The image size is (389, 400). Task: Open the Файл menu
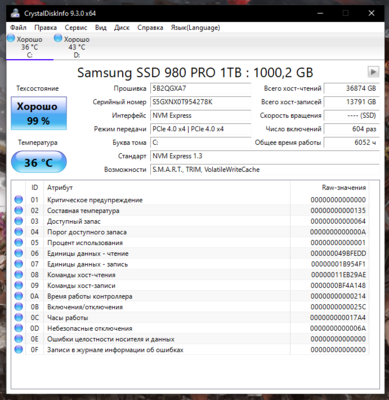point(18,27)
